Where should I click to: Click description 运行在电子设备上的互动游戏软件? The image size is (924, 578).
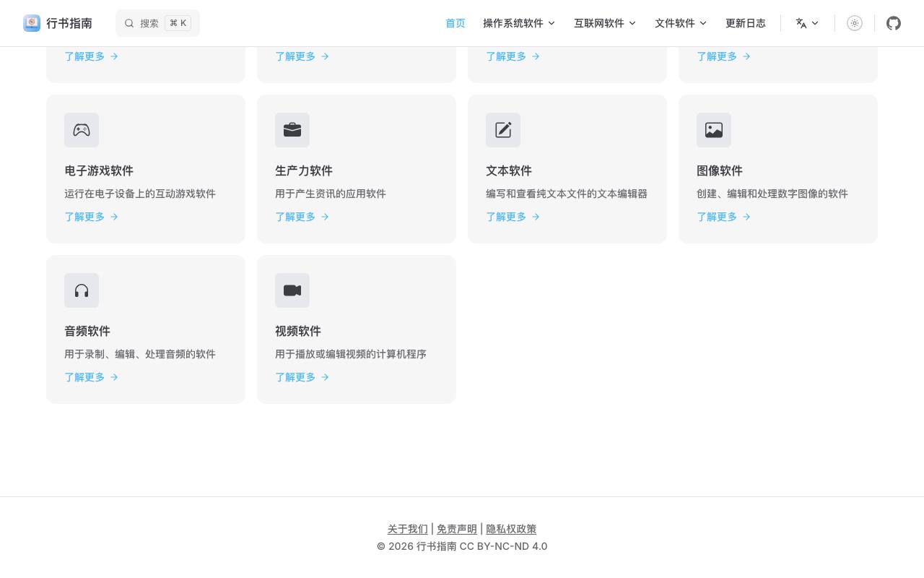click(140, 194)
